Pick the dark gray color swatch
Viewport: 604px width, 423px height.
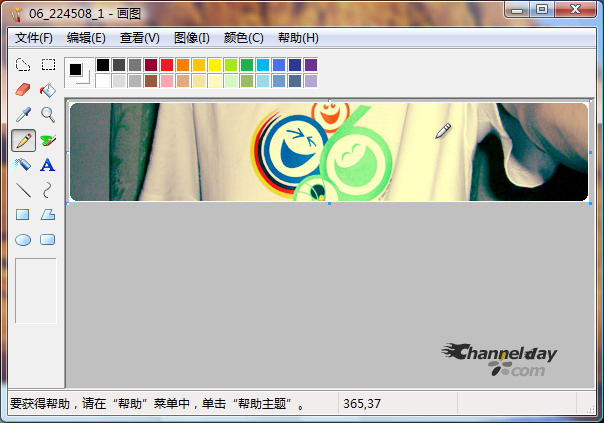click(x=119, y=65)
